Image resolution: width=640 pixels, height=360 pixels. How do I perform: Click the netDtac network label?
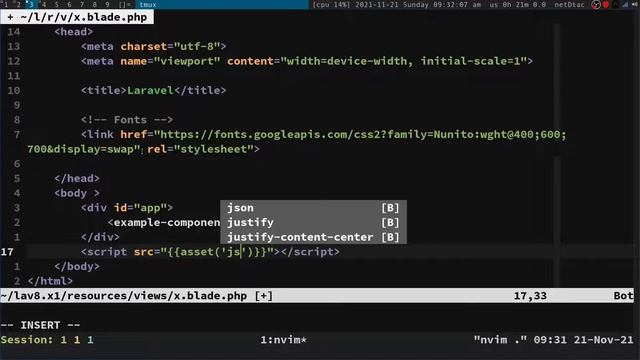pos(569,4)
